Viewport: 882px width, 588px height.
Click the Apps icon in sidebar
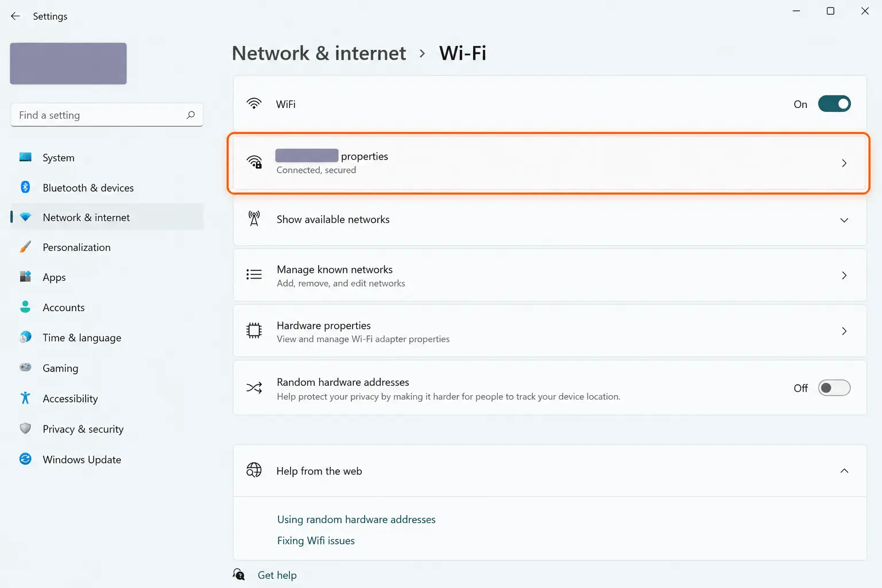pyautogui.click(x=25, y=277)
